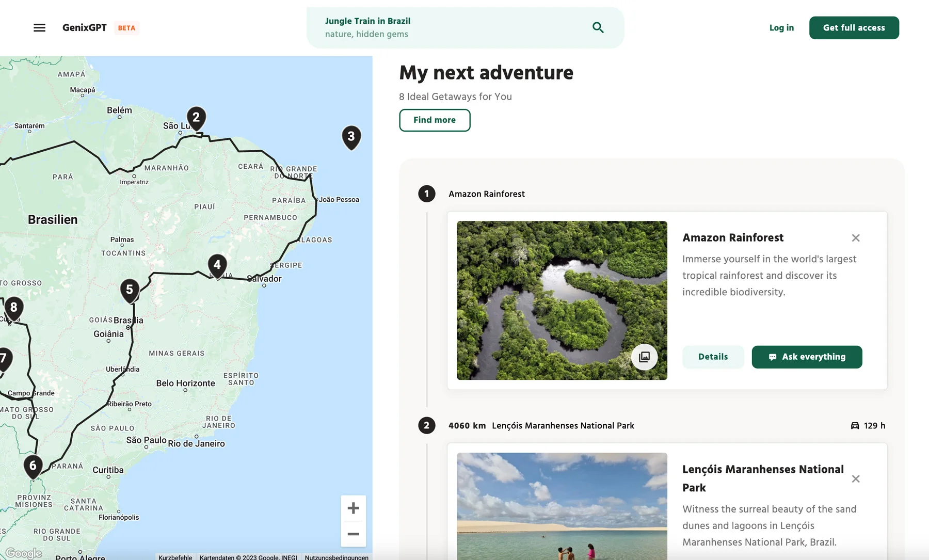The image size is (929, 560).
Task: Open the Amazon Rainforest photo
Action: click(562, 300)
